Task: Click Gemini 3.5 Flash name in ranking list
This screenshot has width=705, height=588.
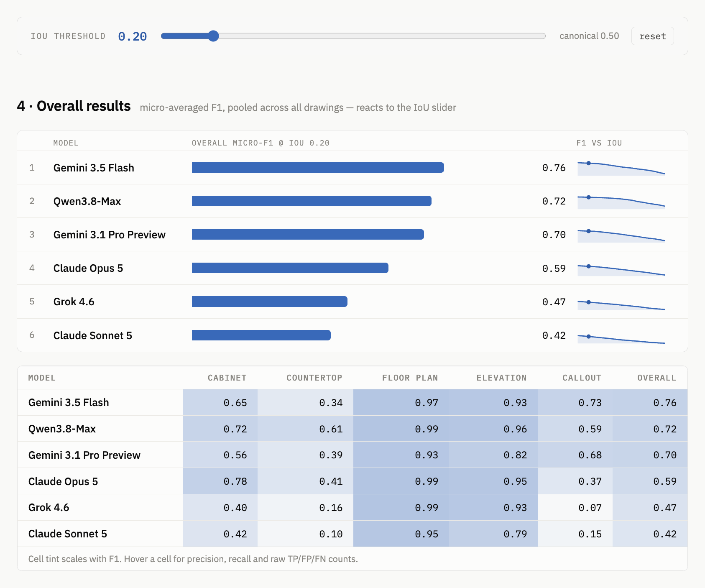Action: point(94,168)
